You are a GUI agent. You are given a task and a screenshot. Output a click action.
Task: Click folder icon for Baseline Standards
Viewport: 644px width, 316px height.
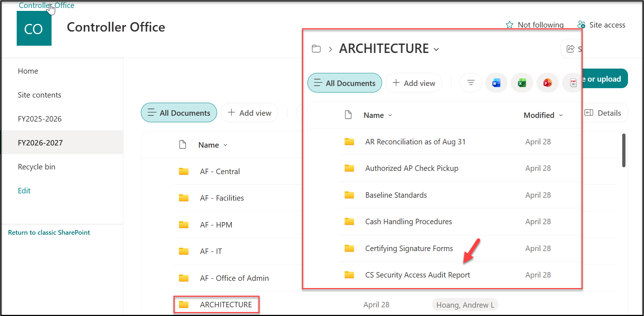click(x=349, y=195)
